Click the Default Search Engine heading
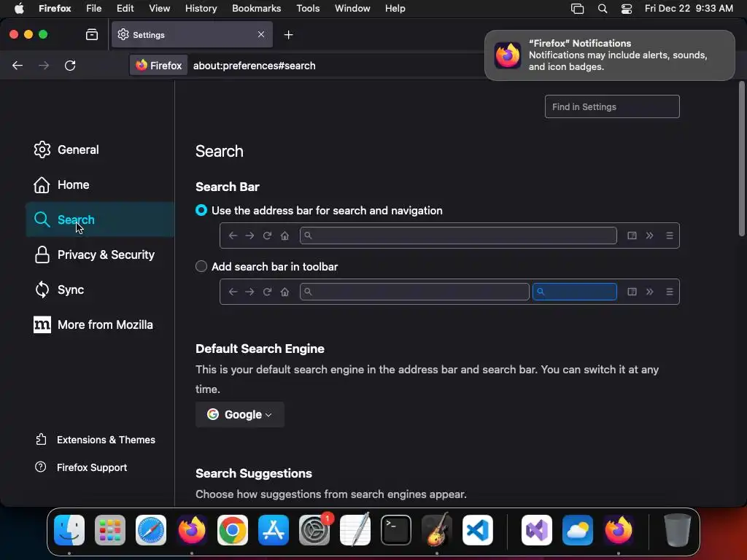Viewport: 747px width, 560px height. pyautogui.click(x=260, y=349)
